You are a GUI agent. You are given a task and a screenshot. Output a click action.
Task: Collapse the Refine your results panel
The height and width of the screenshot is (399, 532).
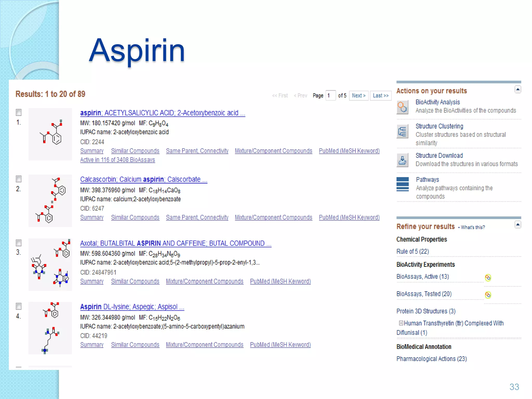[x=517, y=225]
